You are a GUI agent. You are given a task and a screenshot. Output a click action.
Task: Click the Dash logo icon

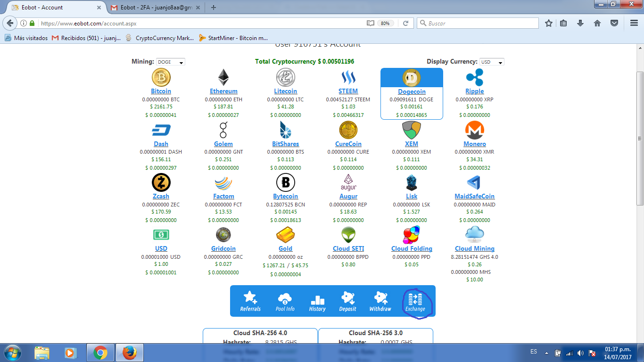161,130
